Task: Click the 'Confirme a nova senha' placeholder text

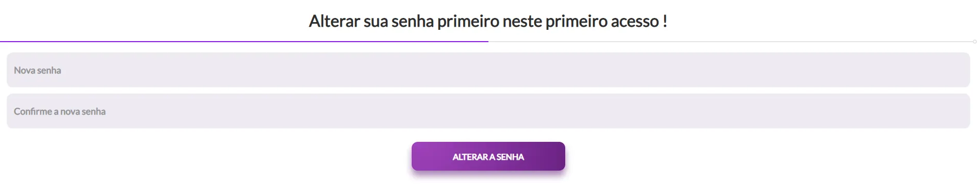Action: pos(60,112)
